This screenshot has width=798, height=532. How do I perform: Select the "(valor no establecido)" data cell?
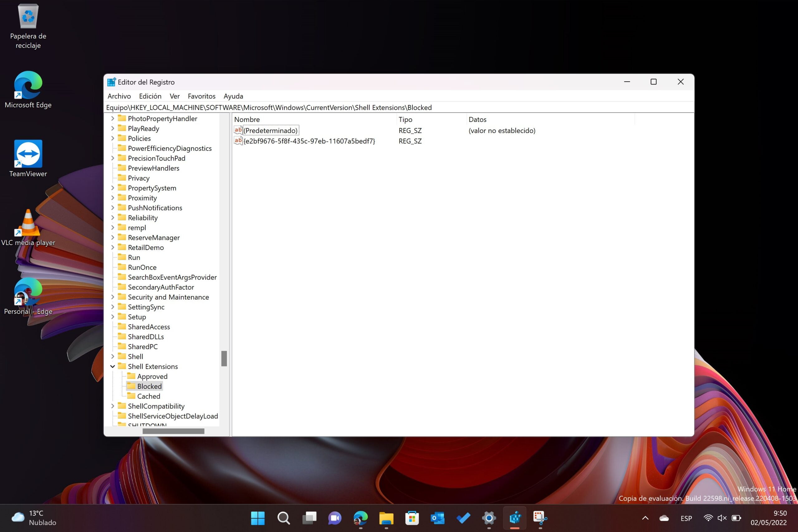(x=502, y=130)
